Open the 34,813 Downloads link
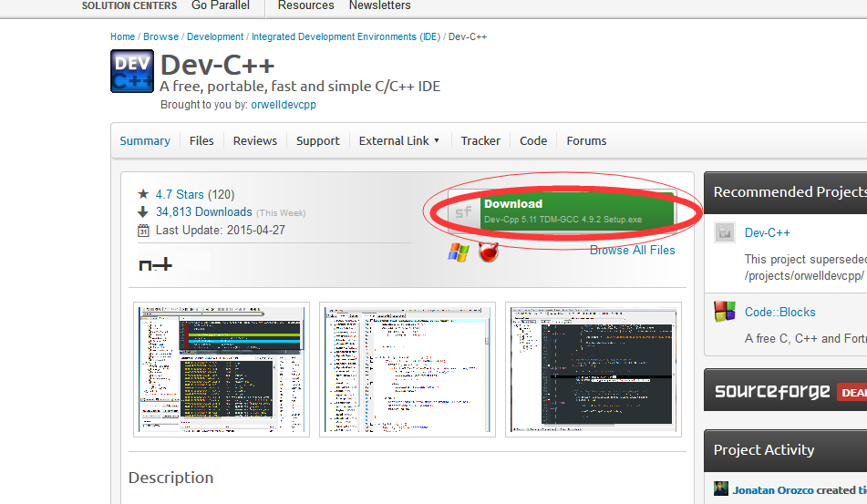The width and height of the screenshot is (867, 504). (204, 212)
